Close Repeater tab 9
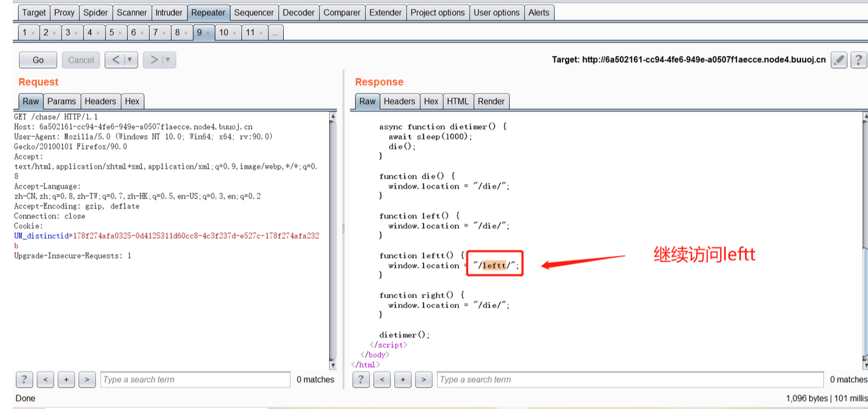The image size is (868, 409). 208,33
